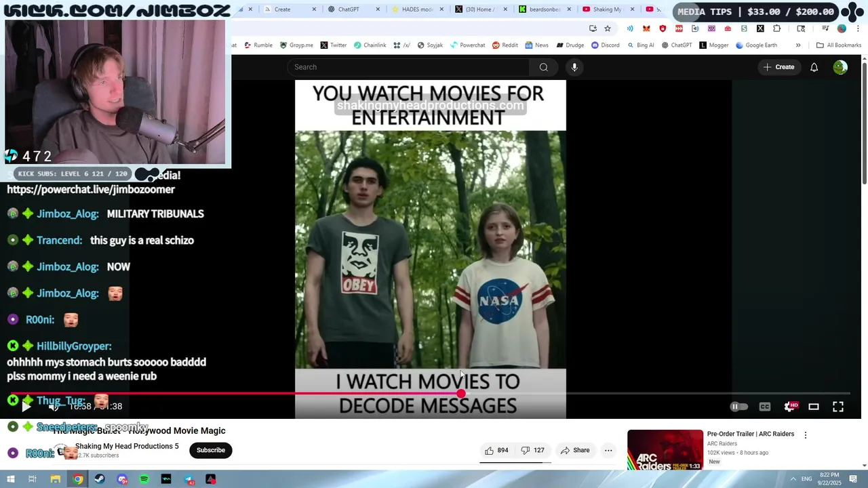The image size is (868, 488).
Task: Open Pre-Order Trailer | ARC Raiders title
Action: (x=751, y=434)
